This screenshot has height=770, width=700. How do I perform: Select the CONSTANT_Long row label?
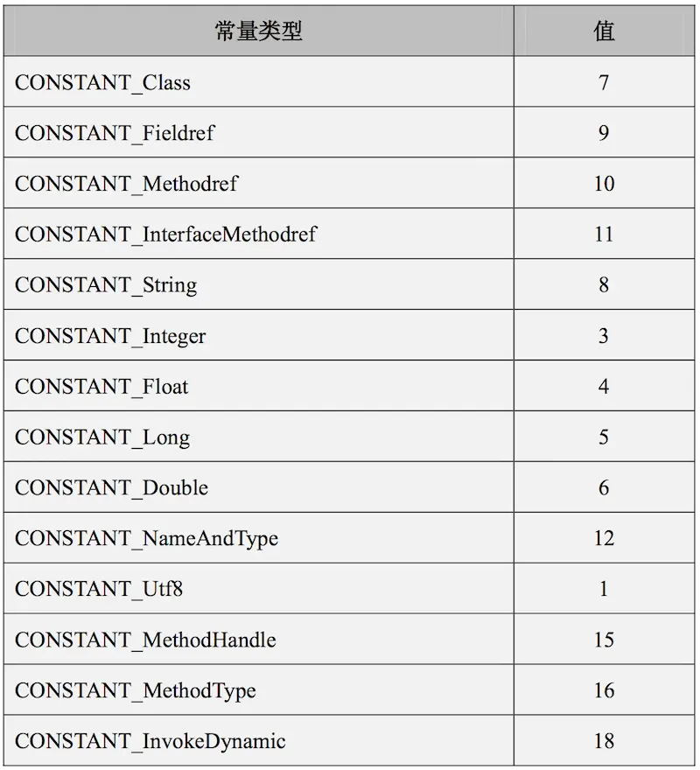[102, 437]
